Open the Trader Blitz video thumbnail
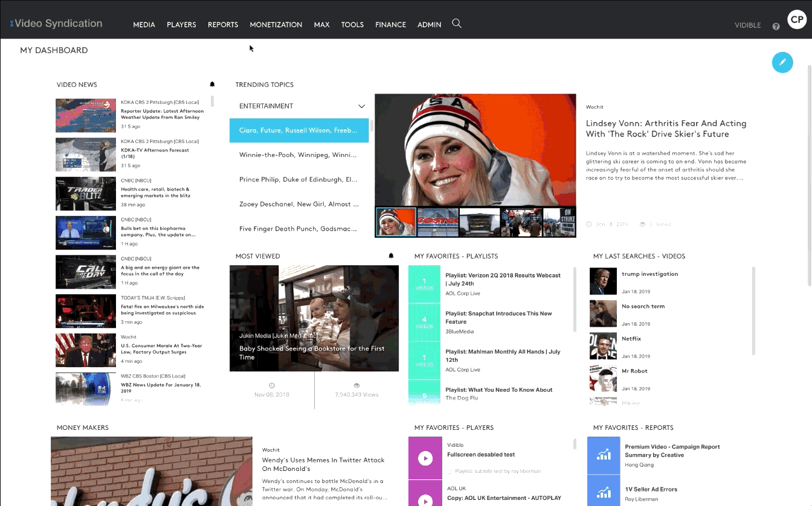 [86, 194]
